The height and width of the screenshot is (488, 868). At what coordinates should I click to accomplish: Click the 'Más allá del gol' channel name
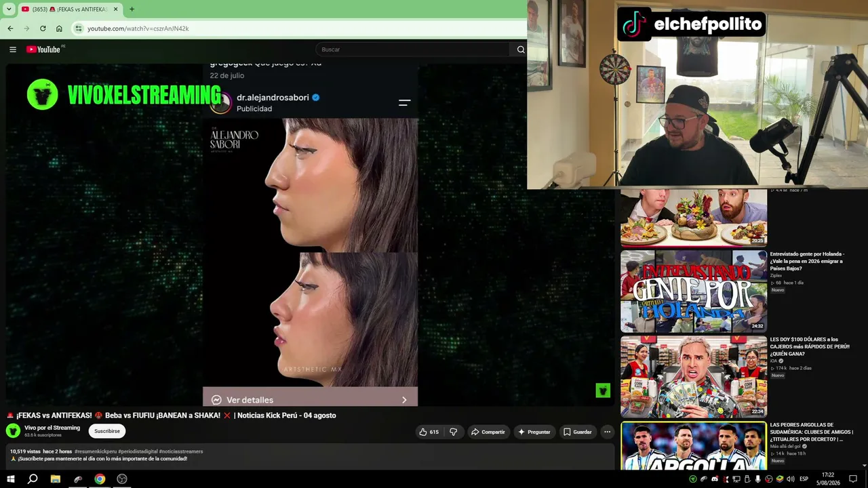pyautogui.click(x=786, y=447)
